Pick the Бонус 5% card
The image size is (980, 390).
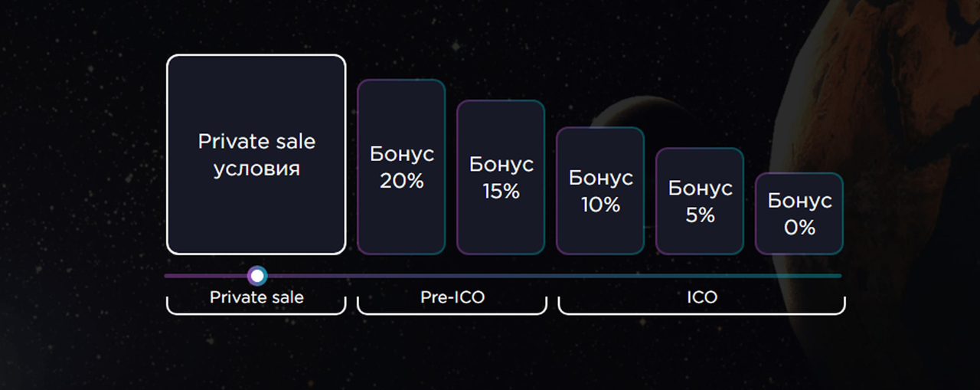700,202
